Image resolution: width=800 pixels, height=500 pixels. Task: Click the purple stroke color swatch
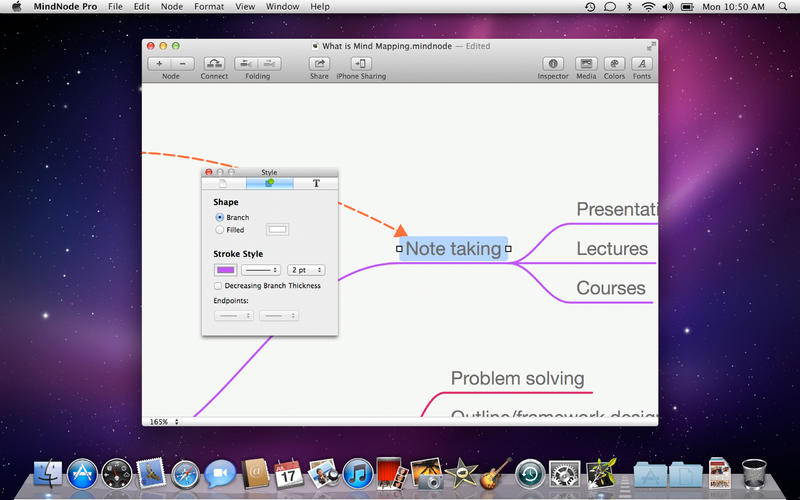click(225, 270)
